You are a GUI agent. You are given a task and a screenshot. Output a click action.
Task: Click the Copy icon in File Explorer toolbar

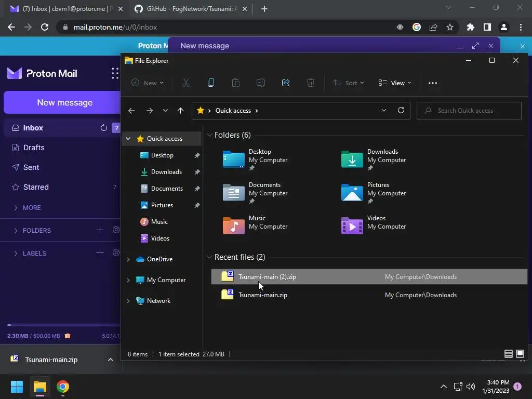pyautogui.click(x=211, y=83)
